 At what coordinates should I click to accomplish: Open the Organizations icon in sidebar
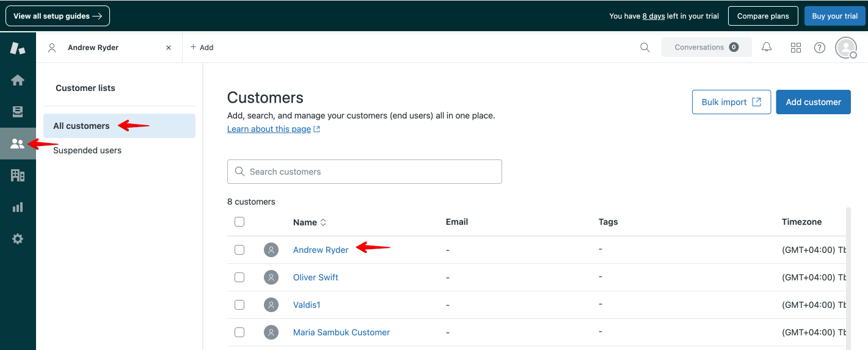click(18, 176)
